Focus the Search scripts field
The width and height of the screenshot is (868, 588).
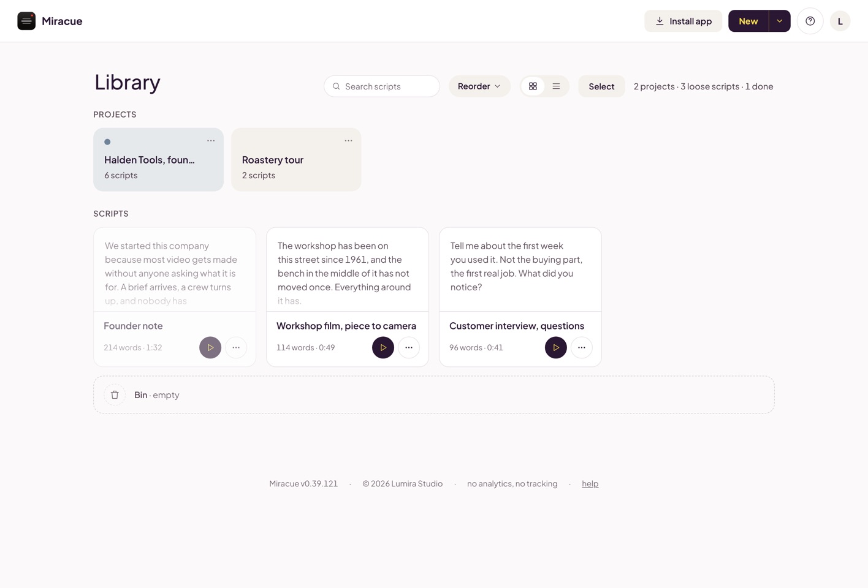click(x=382, y=86)
